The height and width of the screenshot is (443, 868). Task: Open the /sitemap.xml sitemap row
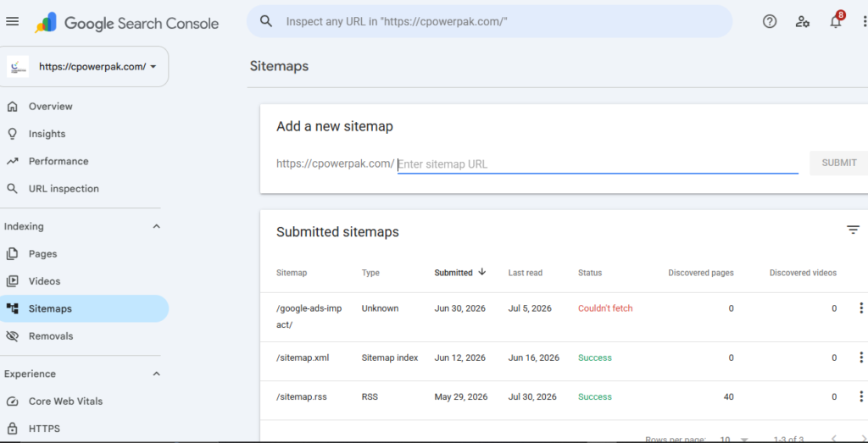coord(564,361)
